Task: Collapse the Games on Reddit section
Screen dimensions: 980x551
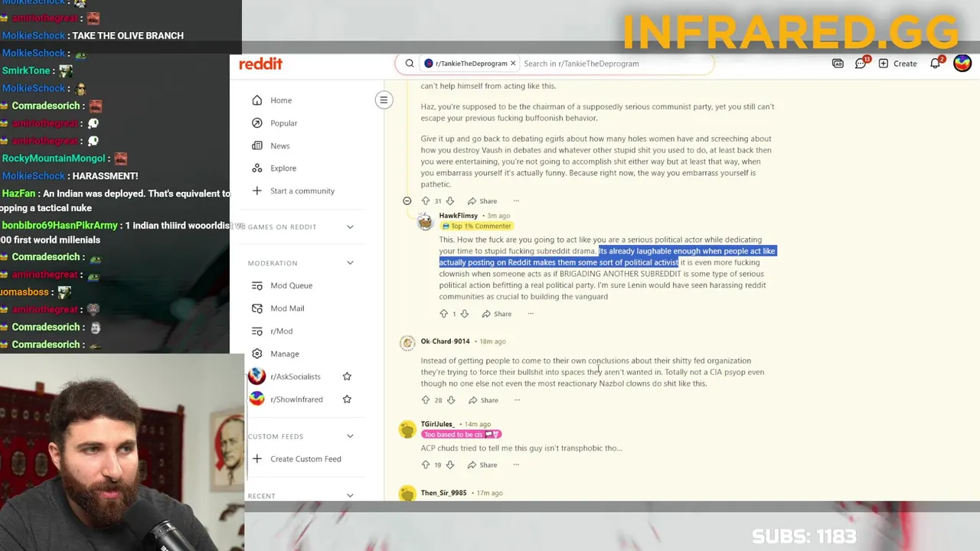Action: pyautogui.click(x=350, y=227)
